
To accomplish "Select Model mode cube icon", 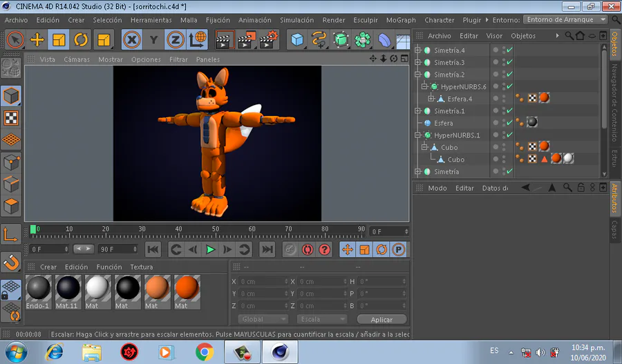I will pyautogui.click(x=11, y=96).
